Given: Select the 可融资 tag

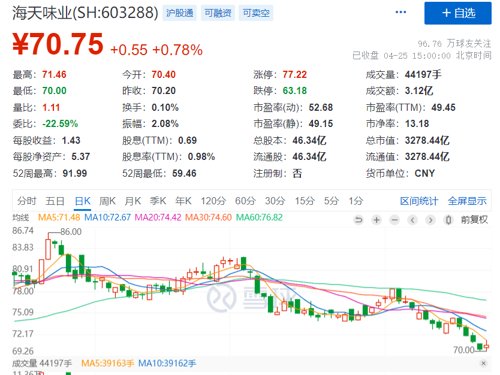Looking at the screenshot, I should (218, 13).
